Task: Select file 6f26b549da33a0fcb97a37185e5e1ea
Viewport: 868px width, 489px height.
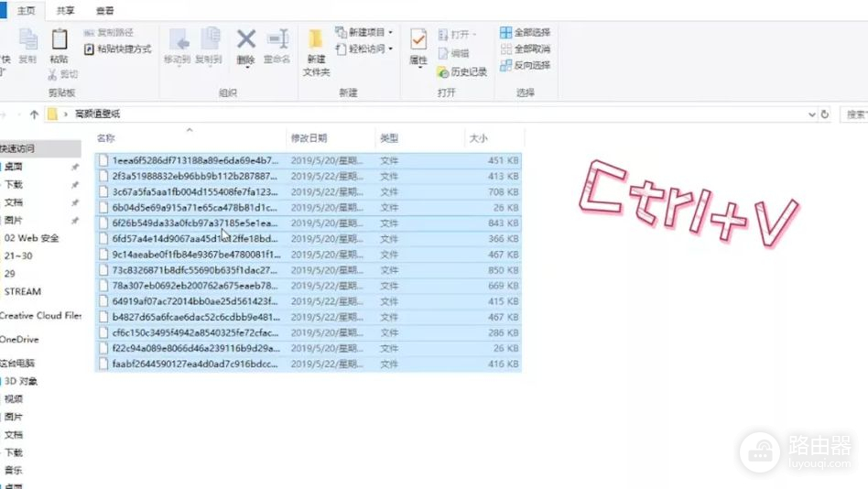Action: [309, 223]
